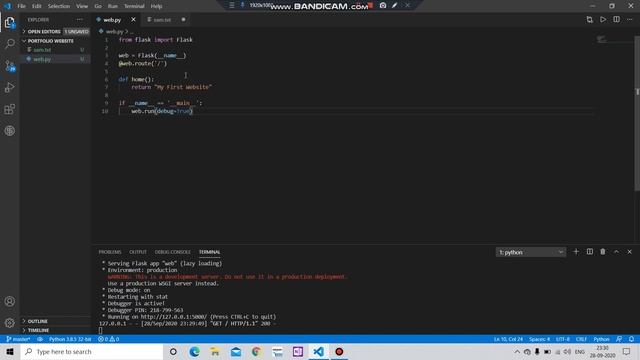Screen dimensions: 640x360
Task: Click Ln 10, Col 24 cursor position
Action: [508, 339]
